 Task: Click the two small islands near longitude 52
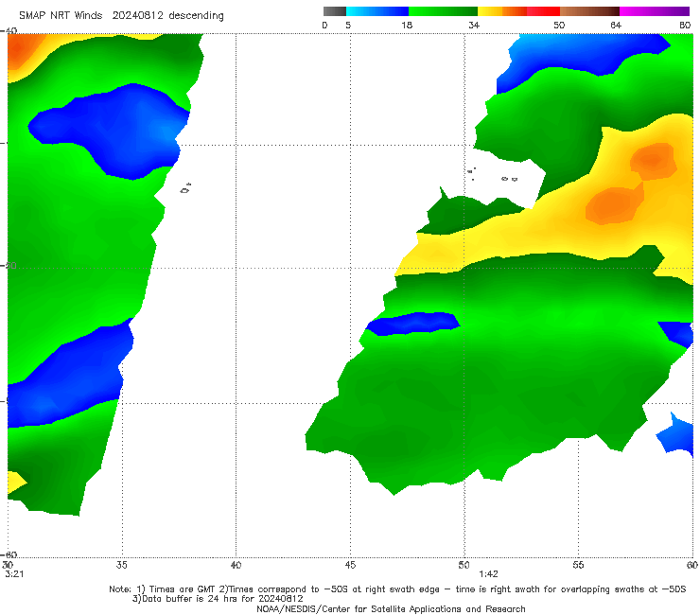tap(509, 179)
